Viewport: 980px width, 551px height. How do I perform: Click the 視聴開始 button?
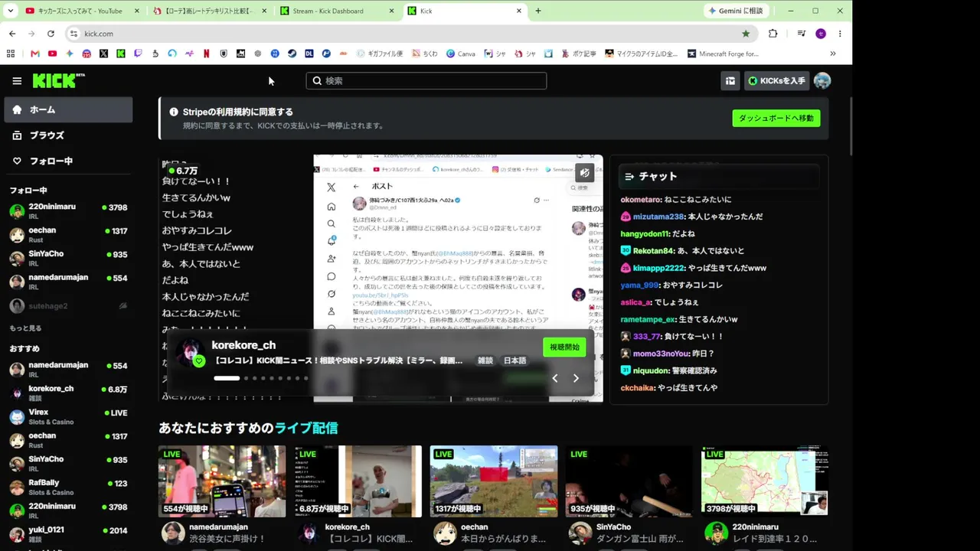point(564,347)
